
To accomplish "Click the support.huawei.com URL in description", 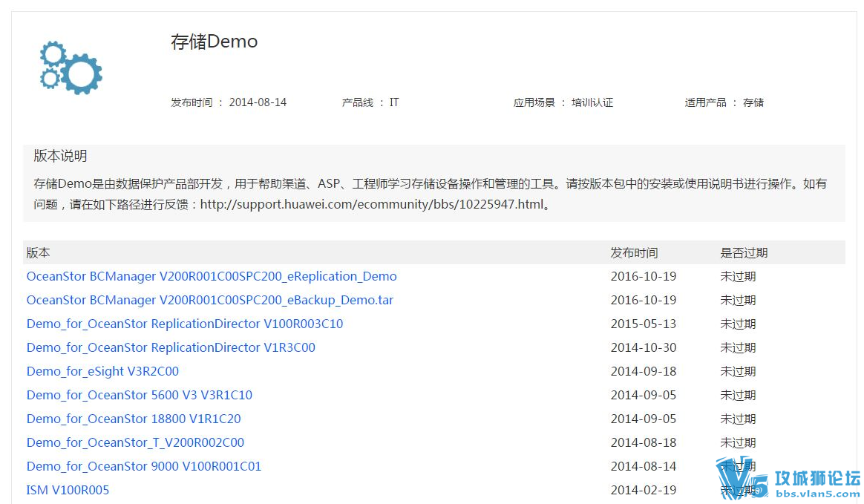I will (372, 204).
